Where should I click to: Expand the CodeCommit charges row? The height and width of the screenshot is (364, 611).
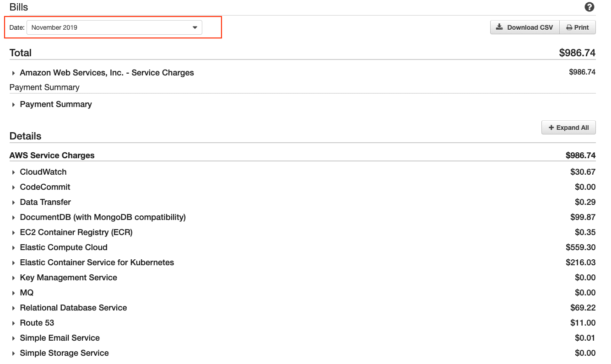[45, 187]
